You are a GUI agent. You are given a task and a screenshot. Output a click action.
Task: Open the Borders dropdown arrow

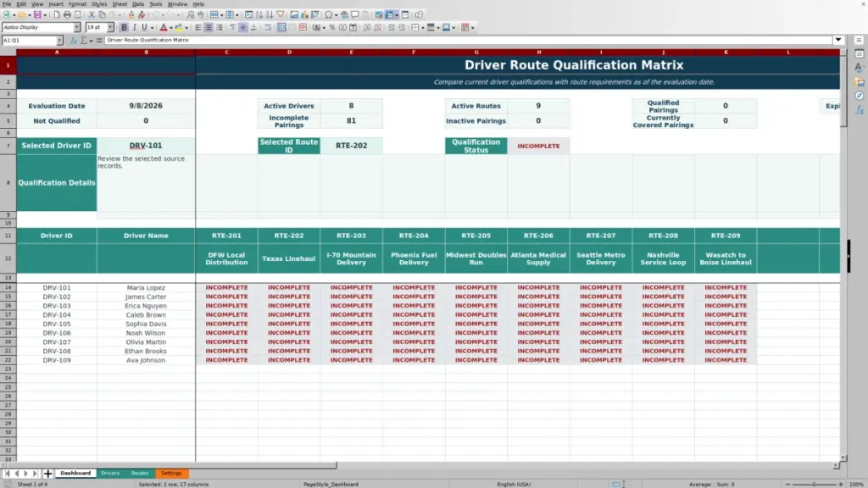pyautogui.click(x=423, y=28)
